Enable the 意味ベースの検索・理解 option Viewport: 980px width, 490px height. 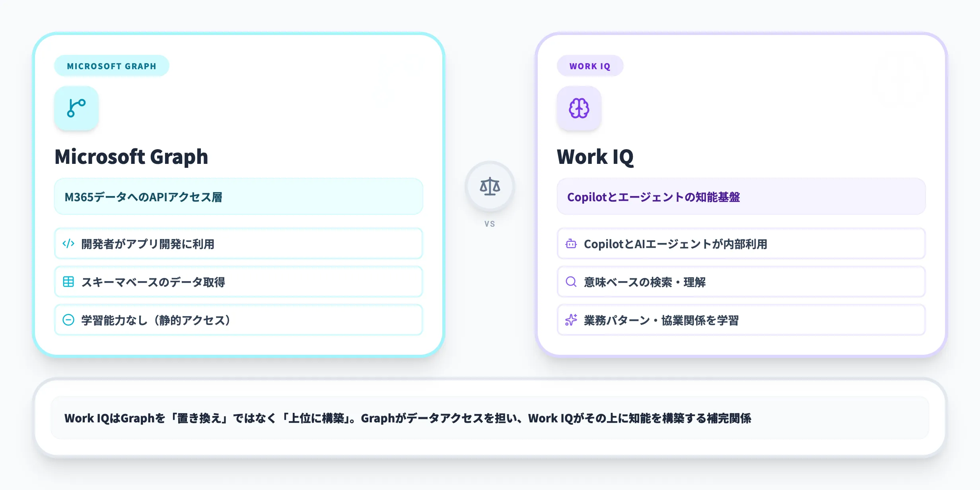[x=741, y=282]
